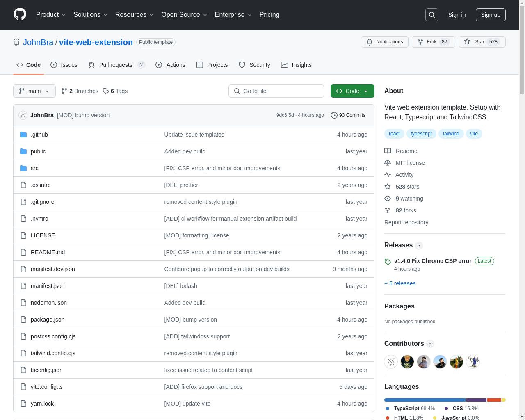Screen dimensions: 525x420
Task: Click the file icon next to LICENSE
Action: coord(23,235)
